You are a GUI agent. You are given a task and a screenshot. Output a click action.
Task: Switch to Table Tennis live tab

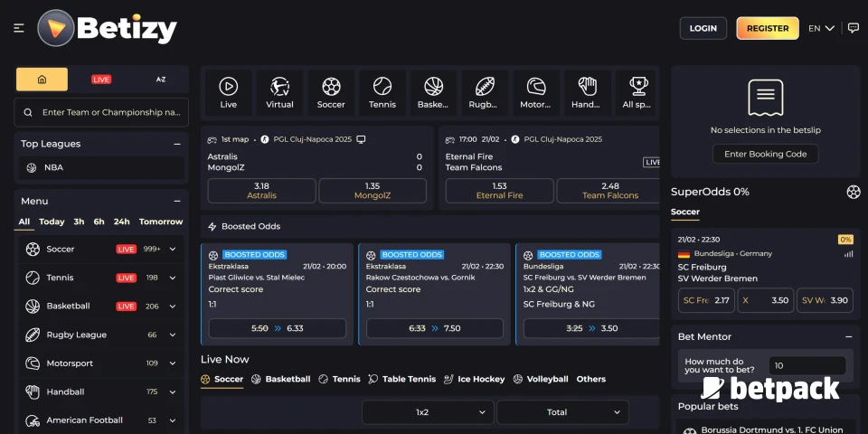pyautogui.click(x=402, y=379)
